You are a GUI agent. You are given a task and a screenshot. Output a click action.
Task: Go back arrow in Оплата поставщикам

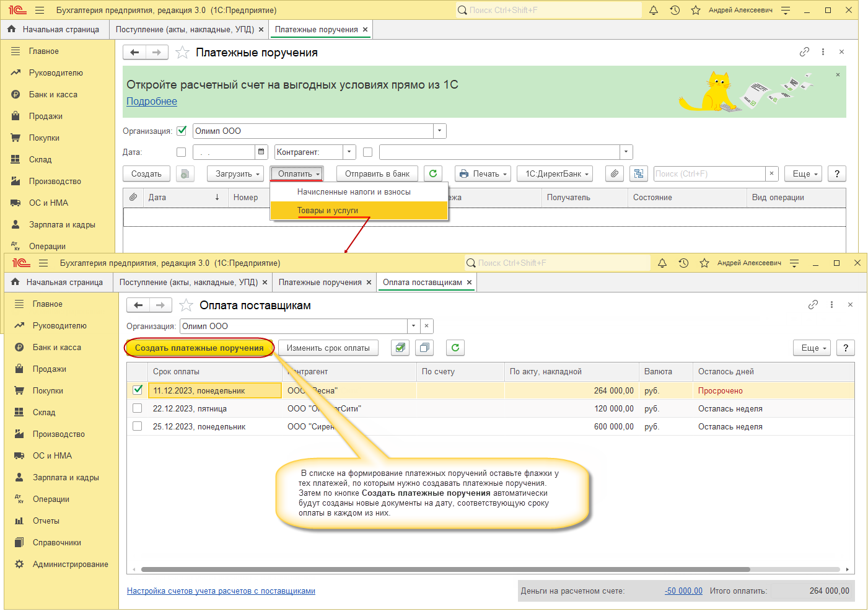pyautogui.click(x=138, y=305)
